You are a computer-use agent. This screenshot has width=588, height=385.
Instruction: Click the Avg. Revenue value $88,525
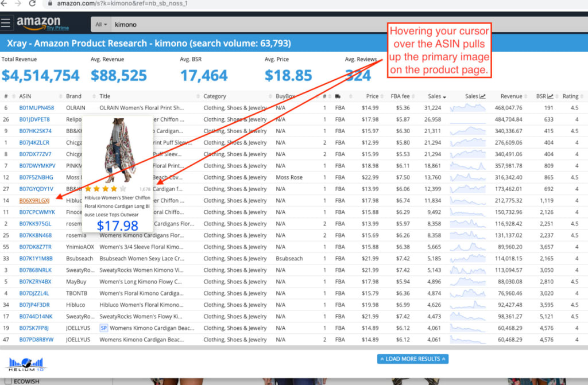[118, 75]
